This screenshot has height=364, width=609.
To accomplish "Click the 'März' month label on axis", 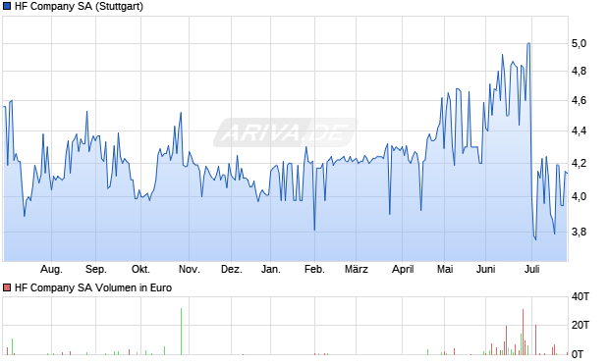I will (x=357, y=269).
